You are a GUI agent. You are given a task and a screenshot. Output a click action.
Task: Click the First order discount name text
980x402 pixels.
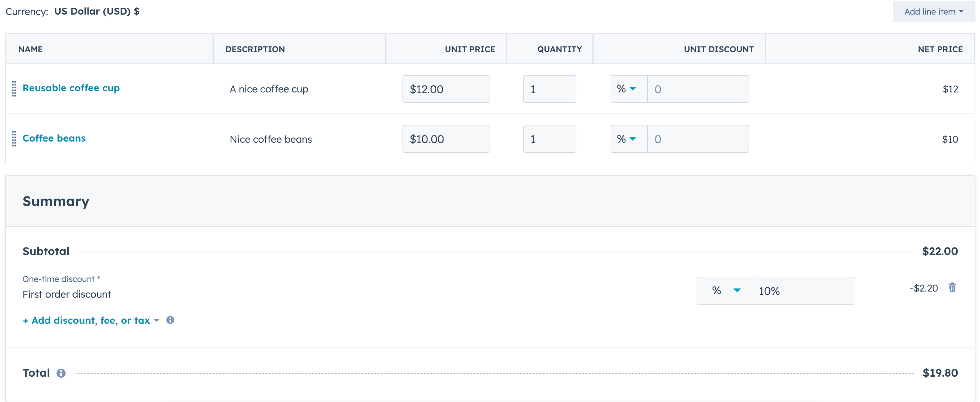tap(67, 294)
